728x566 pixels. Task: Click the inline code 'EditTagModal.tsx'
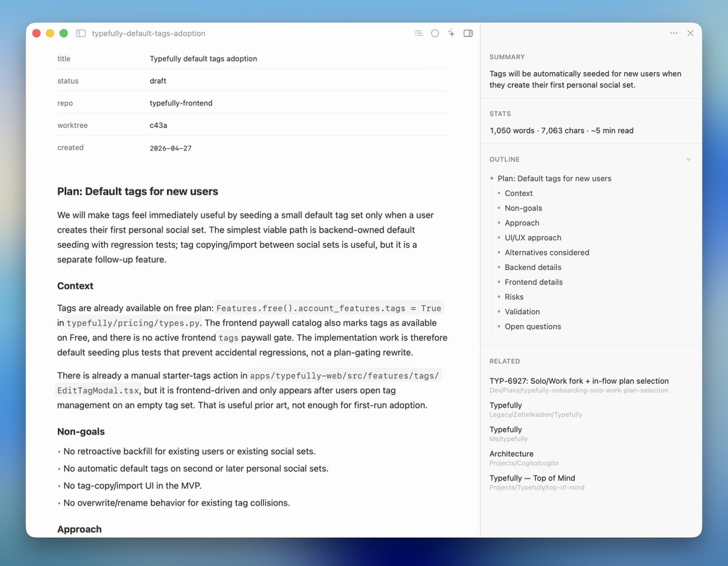97,391
